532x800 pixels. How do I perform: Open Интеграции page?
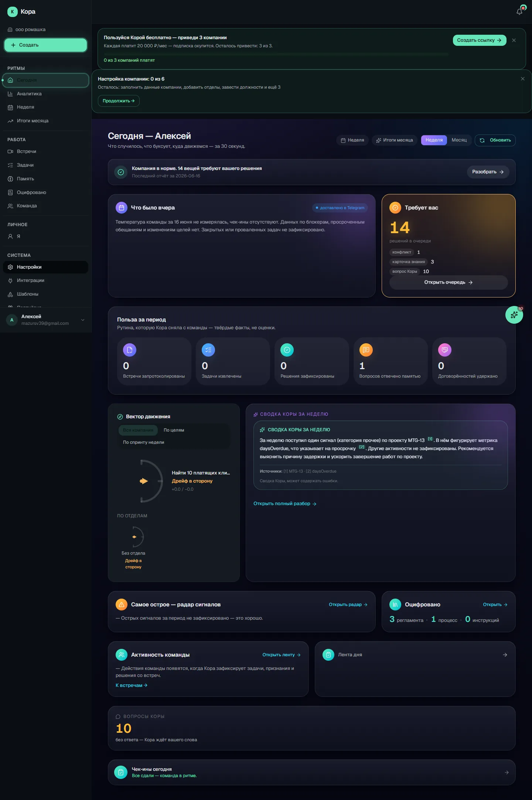point(46,280)
